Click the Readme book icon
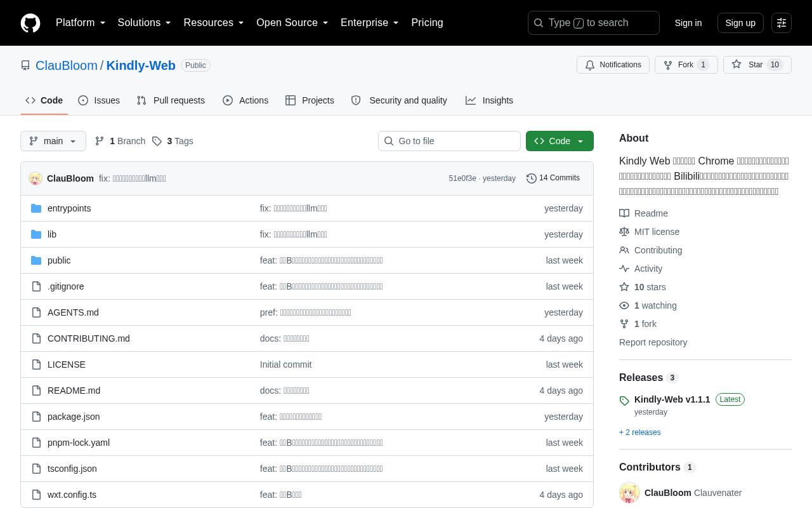This screenshot has height=508, width=812. 624,213
